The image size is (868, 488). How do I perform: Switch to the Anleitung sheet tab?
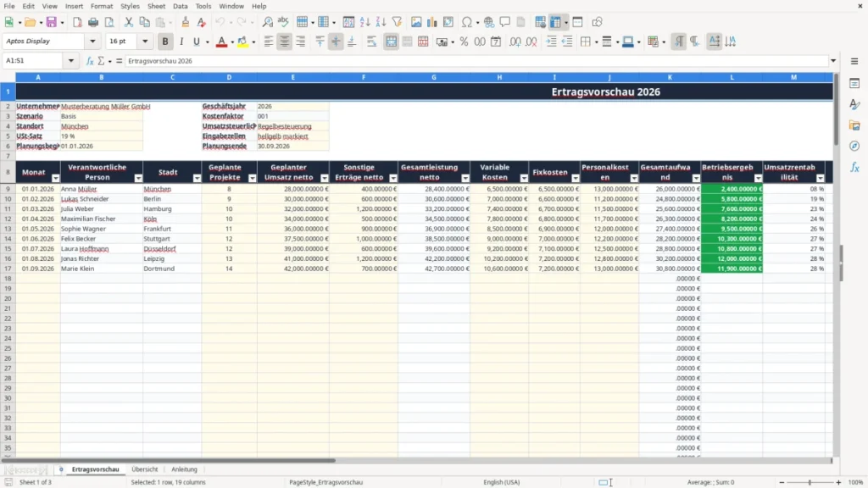[x=184, y=469]
